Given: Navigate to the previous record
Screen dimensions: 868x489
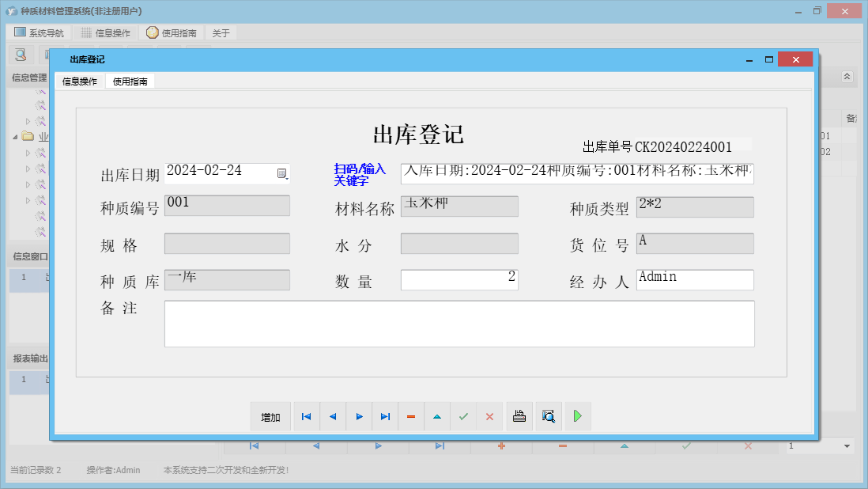Looking at the screenshot, I should 332,416.
